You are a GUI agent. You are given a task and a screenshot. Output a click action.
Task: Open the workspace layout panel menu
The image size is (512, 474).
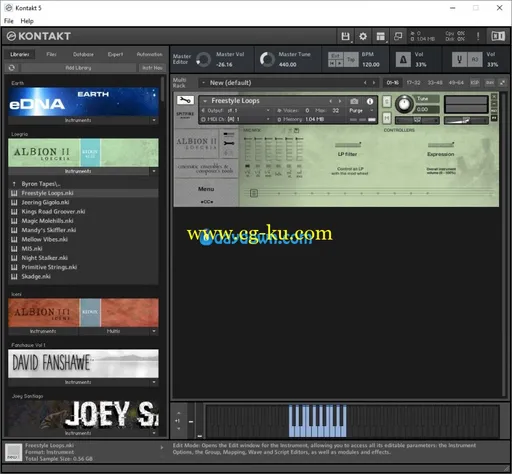[380, 36]
